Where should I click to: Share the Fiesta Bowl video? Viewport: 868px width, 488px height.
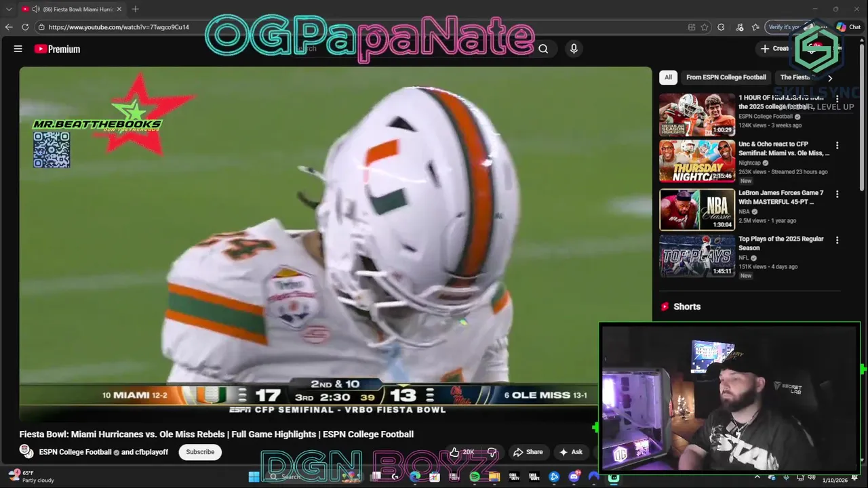pos(528,452)
